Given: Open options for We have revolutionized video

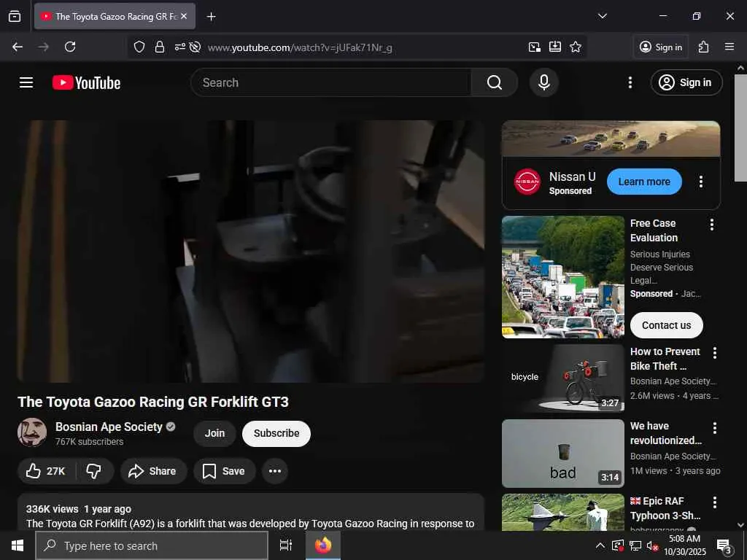Looking at the screenshot, I should (714, 427).
